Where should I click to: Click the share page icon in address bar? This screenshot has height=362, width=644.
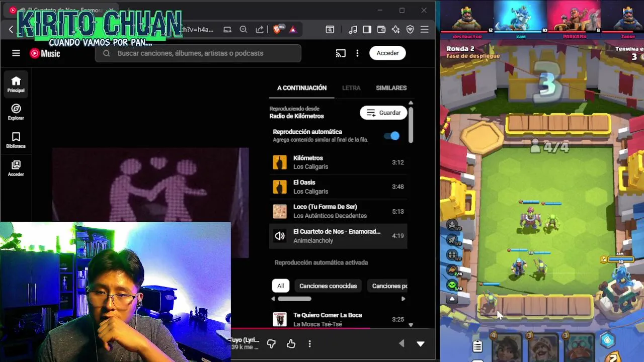(260, 30)
